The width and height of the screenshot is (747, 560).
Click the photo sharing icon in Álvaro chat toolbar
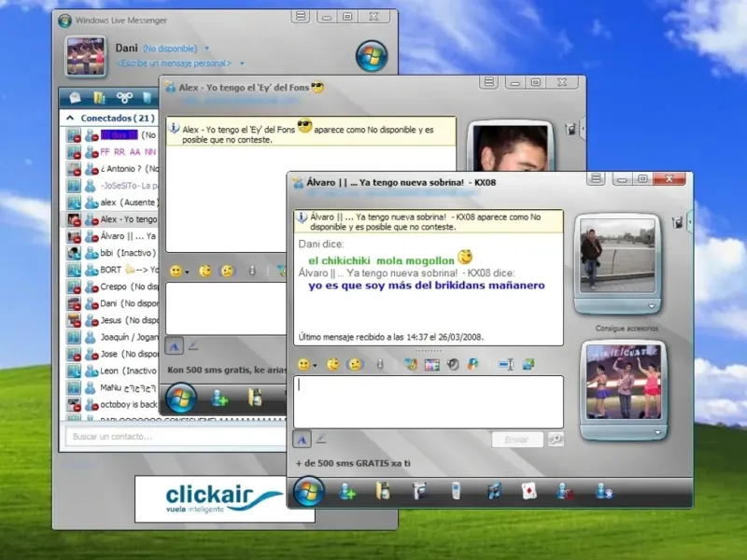(x=529, y=365)
